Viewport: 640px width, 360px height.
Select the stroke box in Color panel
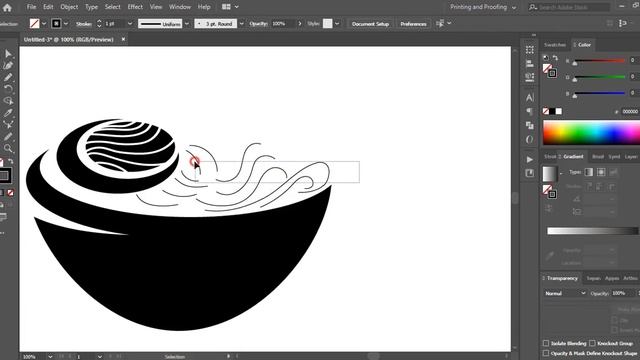point(552,73)
